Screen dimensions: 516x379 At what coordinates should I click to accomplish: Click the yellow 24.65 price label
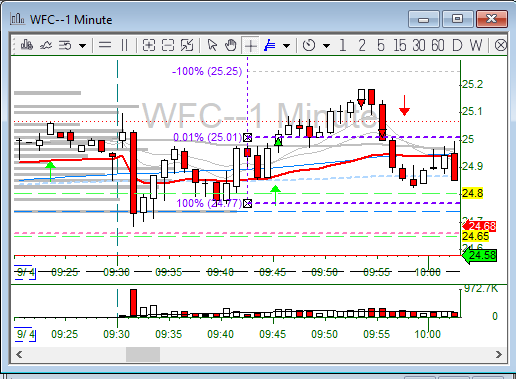[x=475, y=236]
